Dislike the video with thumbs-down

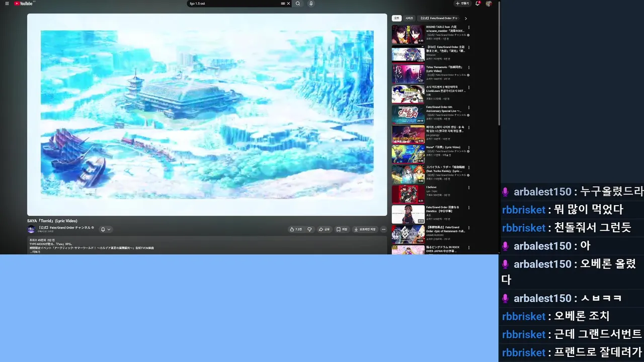309,229
